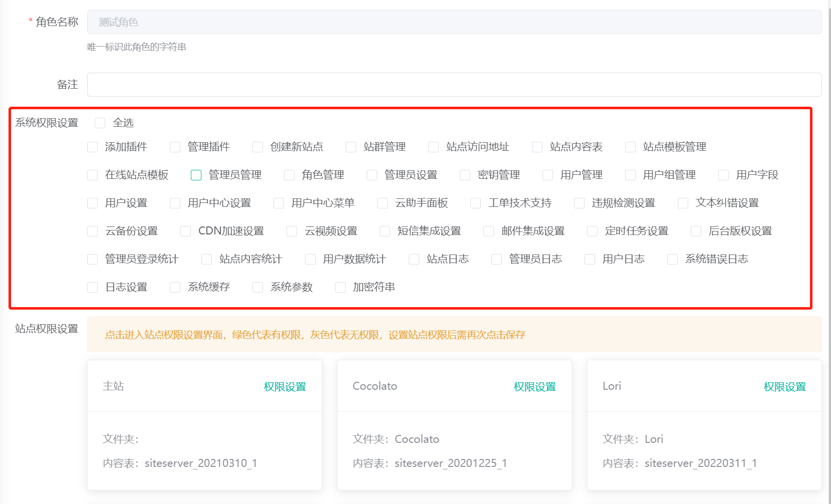Click the 角色名称 role name field

tap(454, 22)
